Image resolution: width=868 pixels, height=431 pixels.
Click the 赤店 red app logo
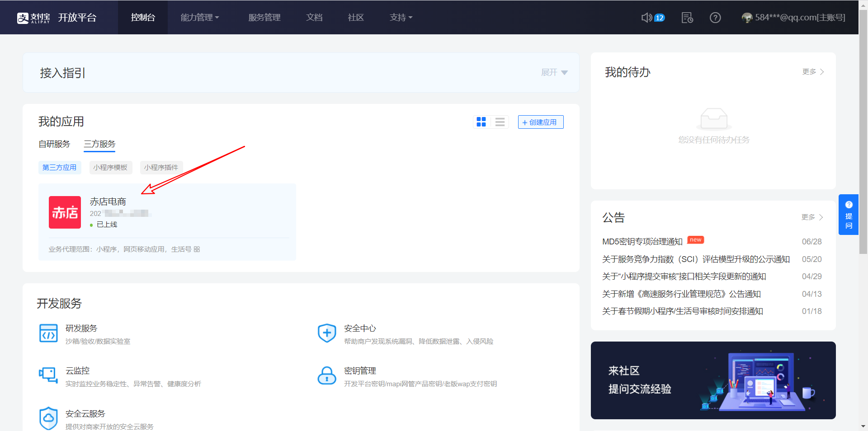coord(65,212)
